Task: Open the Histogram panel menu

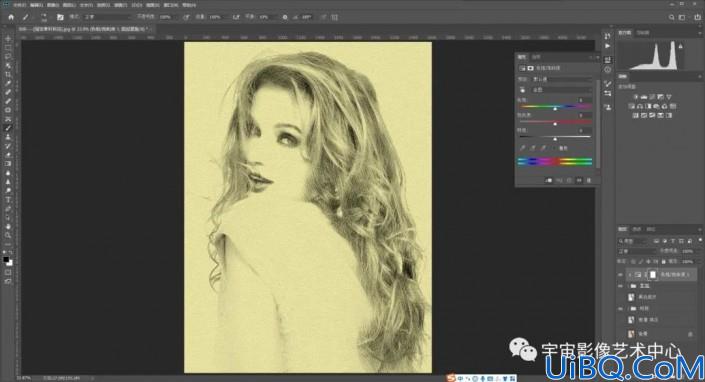Action: [700, 33]
